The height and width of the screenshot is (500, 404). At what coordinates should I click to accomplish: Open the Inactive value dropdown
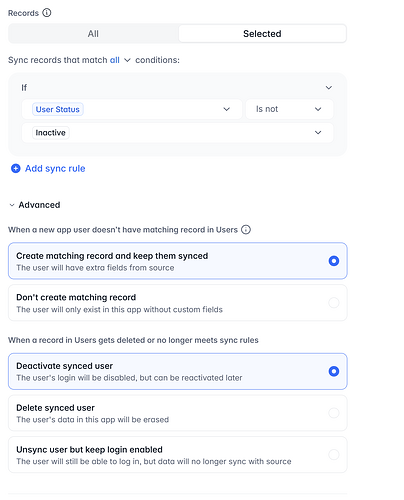click(177, 133)
